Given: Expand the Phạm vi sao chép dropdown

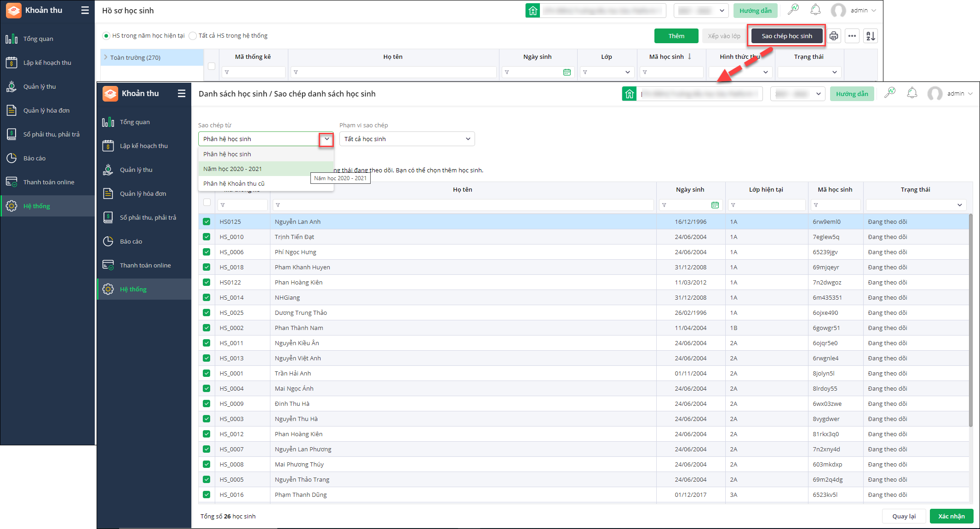Looking at the screenshot, I should coord(468,139).
